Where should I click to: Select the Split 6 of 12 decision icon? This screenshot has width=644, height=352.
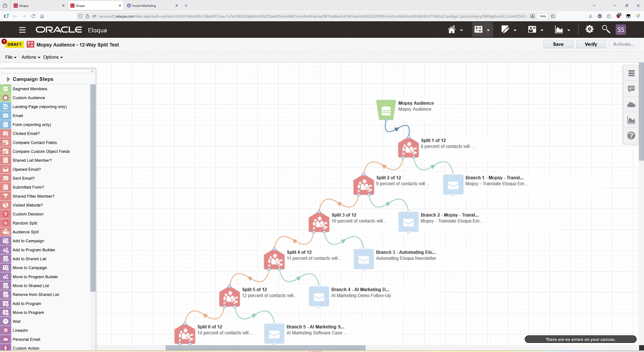pos(185,334)
